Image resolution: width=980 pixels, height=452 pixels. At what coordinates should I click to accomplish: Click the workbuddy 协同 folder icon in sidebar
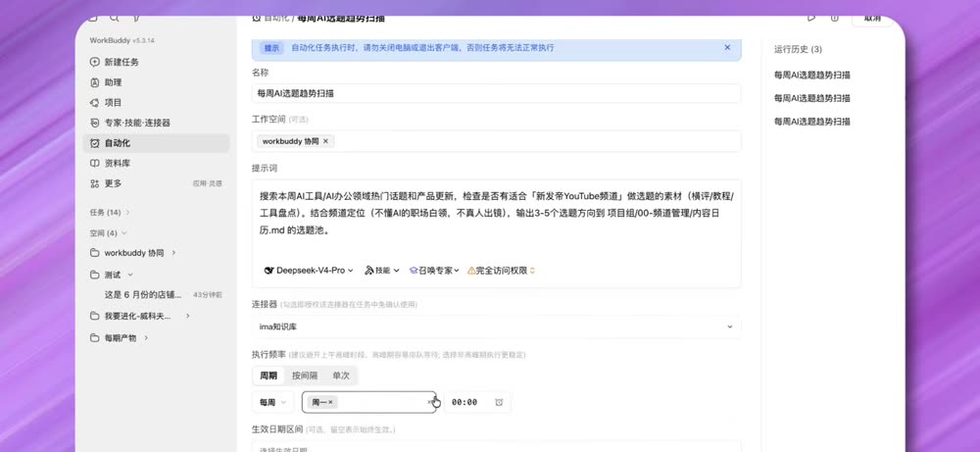tap(94, 253)
